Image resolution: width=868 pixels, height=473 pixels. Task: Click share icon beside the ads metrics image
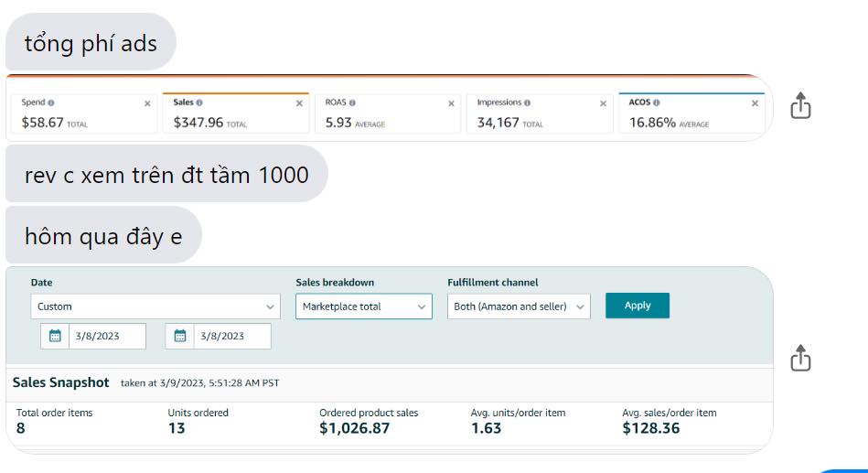800,105
